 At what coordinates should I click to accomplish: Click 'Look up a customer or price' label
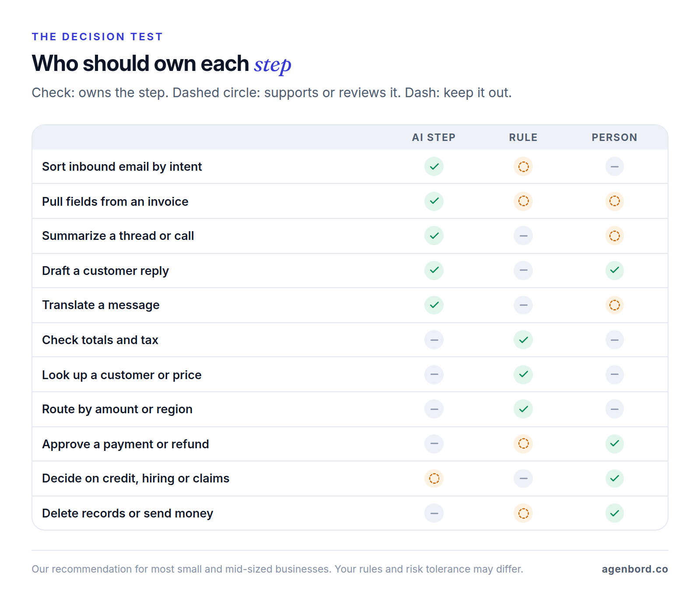pos(122,375)
